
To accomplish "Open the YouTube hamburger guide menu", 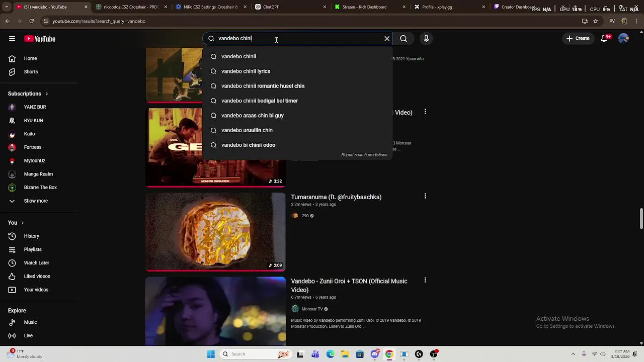I will point(12,39).
